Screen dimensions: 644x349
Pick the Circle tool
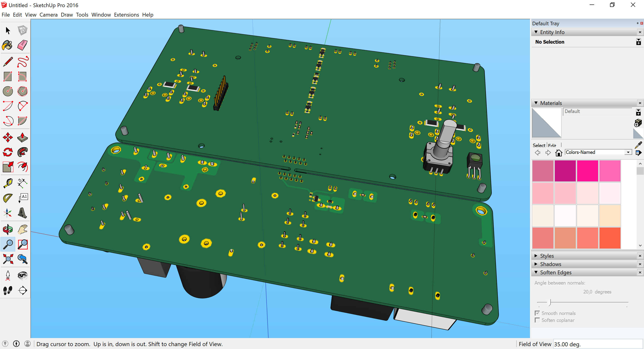(x=8, y=91)
